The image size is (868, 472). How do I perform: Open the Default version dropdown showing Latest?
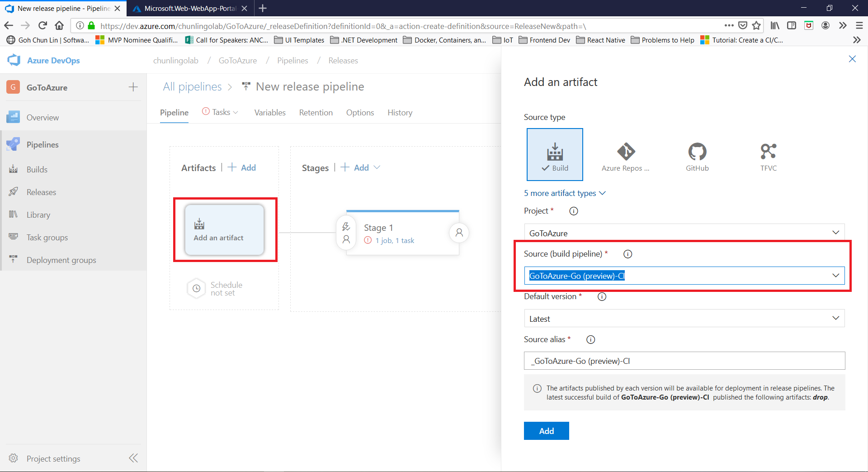point(684,319)
